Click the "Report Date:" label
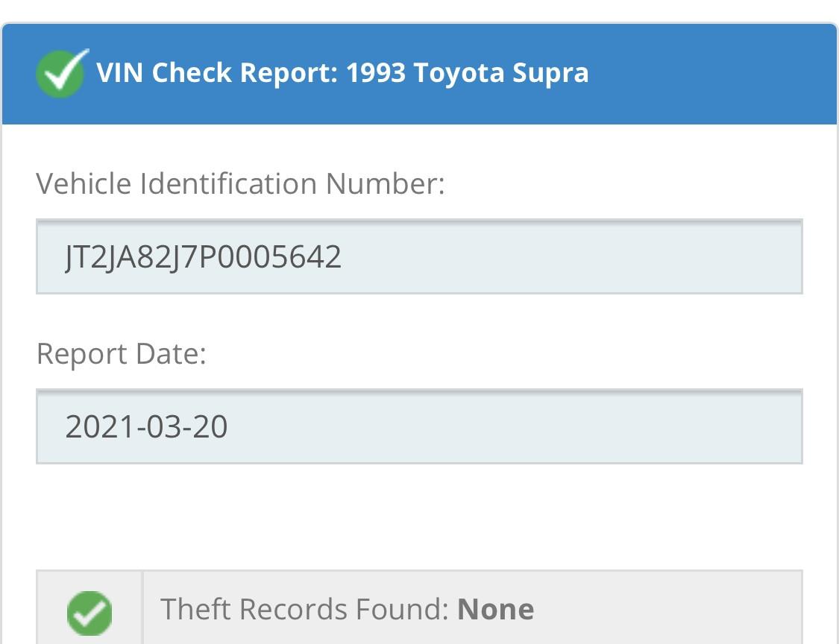This screenshot has height=644, width=839. pyautogui.click(x=121, y=353)
